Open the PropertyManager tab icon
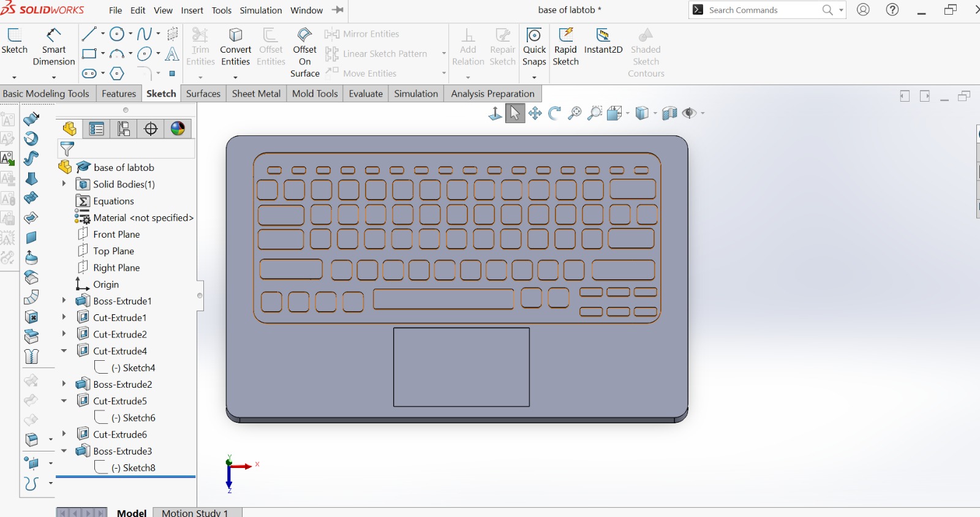This screenshot has width=980, height=517. tap(96, 129)
